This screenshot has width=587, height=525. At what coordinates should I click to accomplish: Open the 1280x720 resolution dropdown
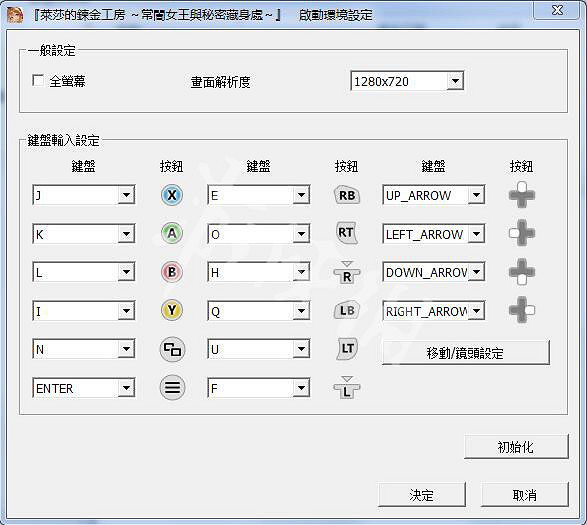pos(407,81)
